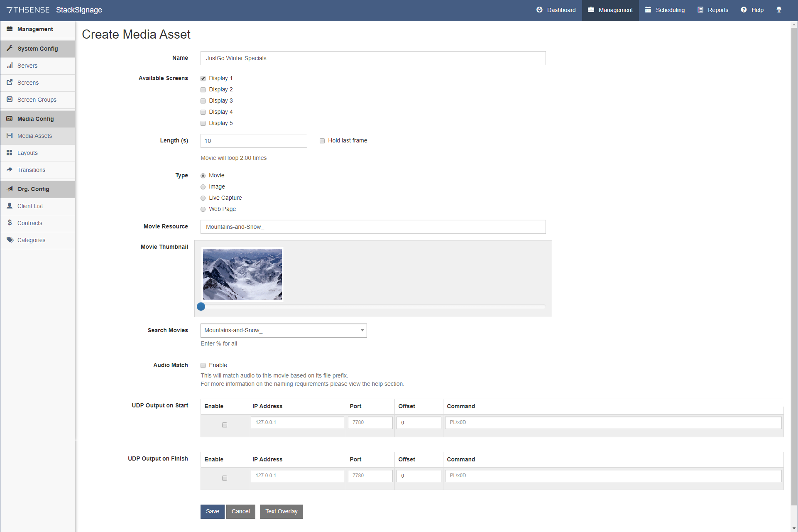Enable UDP Output on Start checkbox
The image size is (798, 532).
click(225, 425)
